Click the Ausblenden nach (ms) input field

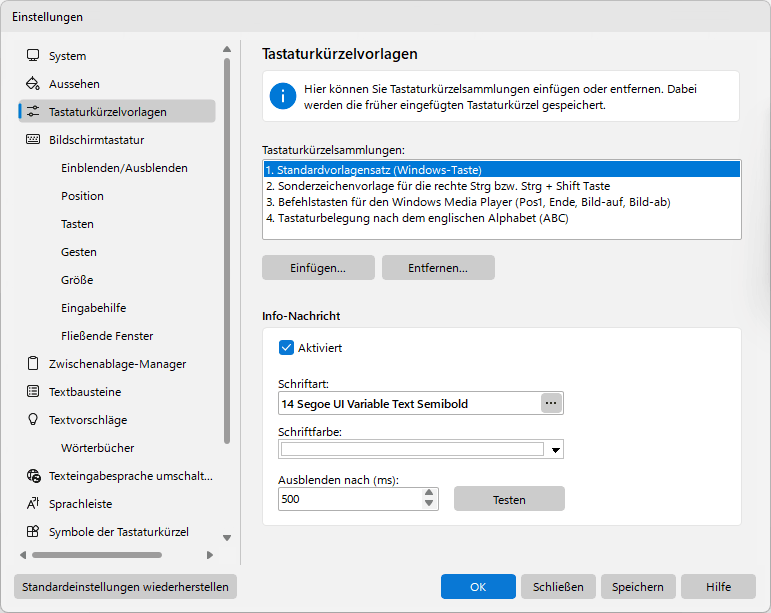350,499
